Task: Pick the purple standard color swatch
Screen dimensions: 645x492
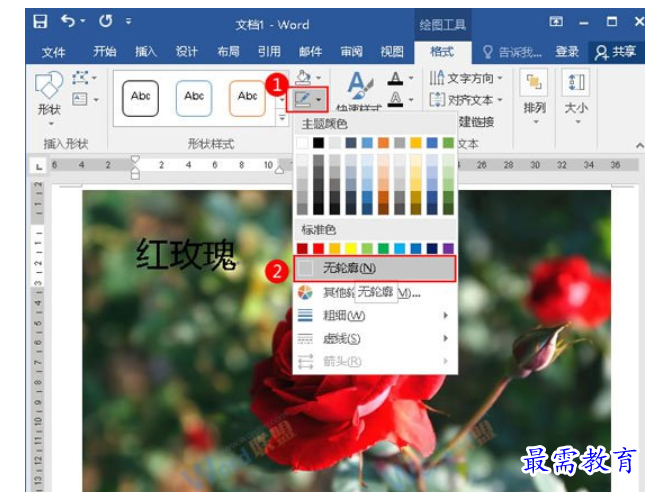Action: [448, 248]
